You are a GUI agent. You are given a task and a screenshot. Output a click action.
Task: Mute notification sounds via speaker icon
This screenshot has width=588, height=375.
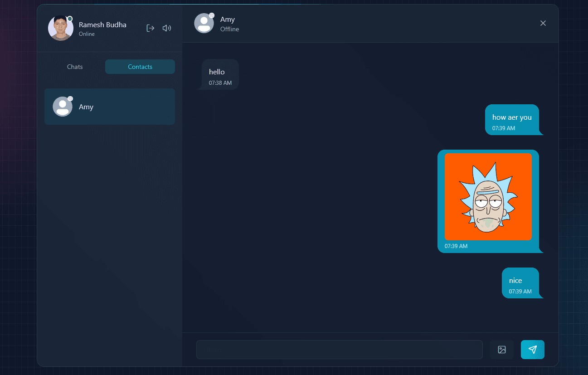166,28
